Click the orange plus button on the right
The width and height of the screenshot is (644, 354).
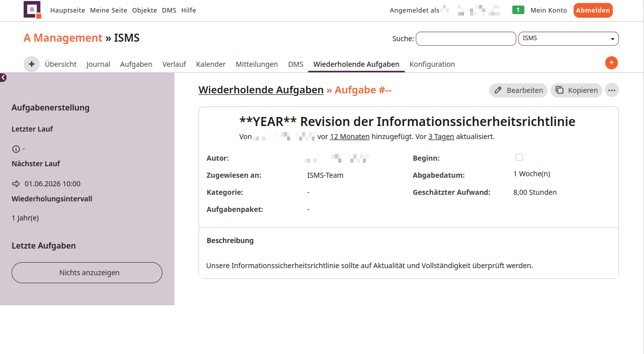point(611,63)
